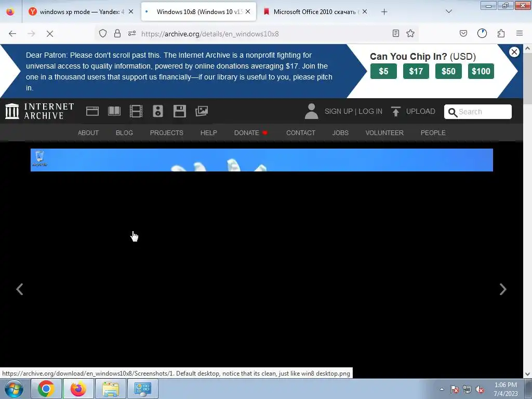Click the Firefox View icon in tab strip
Image resolution: width=532 pixels, height=399 pixels.
click(x=10, y=11)
